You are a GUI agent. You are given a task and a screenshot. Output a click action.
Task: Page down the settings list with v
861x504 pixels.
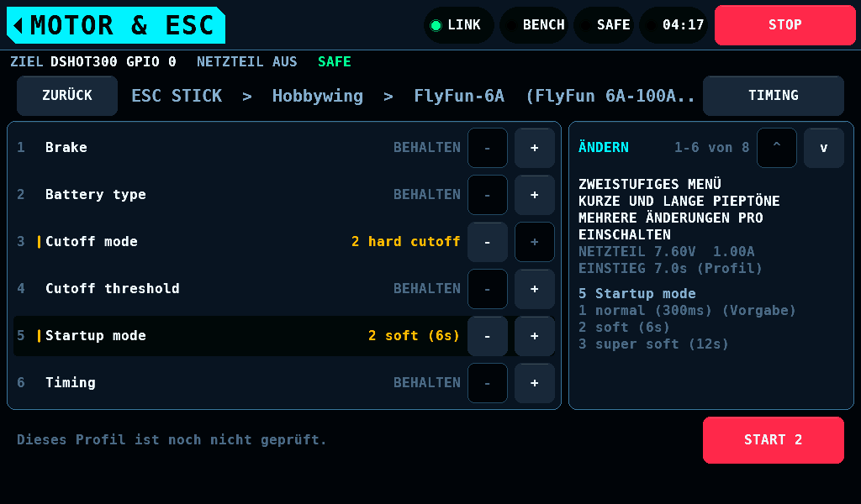824,148
